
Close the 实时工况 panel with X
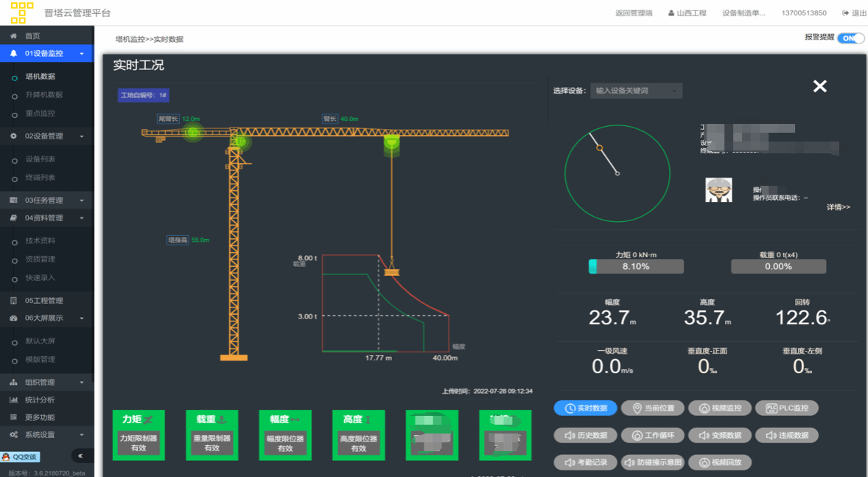point(819,87)
